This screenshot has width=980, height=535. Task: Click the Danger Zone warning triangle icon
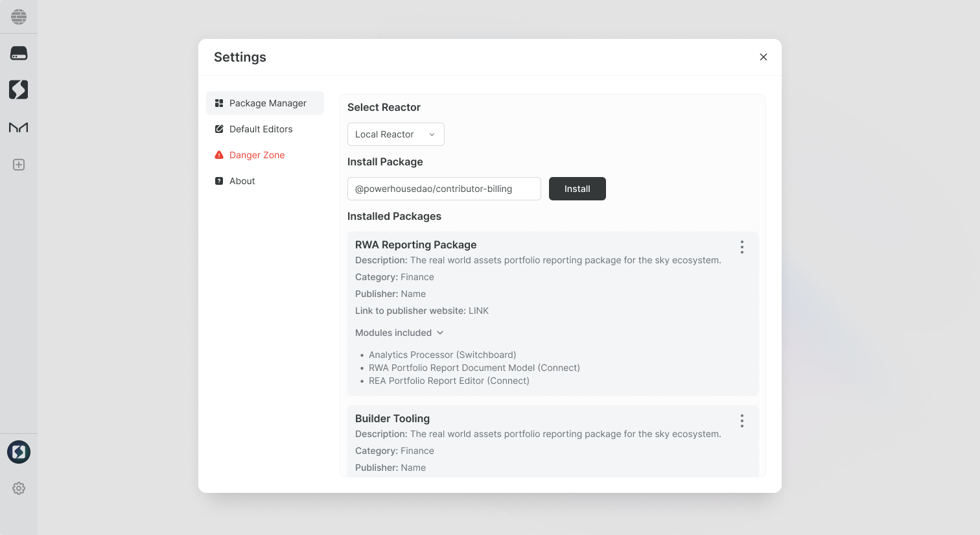click(218, 154)
